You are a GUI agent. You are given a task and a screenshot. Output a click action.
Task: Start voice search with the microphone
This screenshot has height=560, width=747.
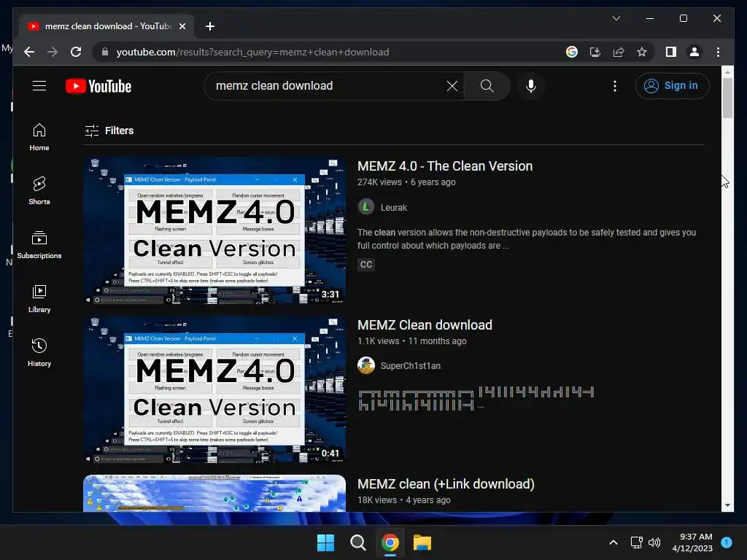pyautogui.click(x=531, y=86)
